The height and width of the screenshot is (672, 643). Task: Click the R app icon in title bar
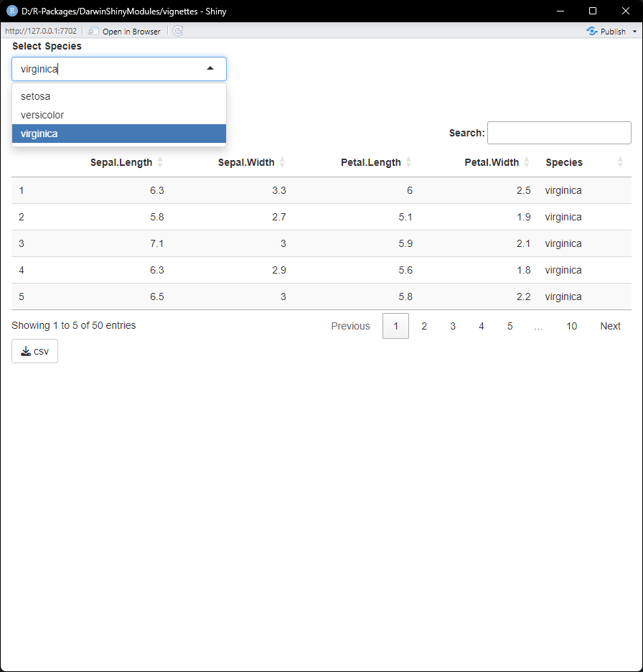tap(11, 11)
